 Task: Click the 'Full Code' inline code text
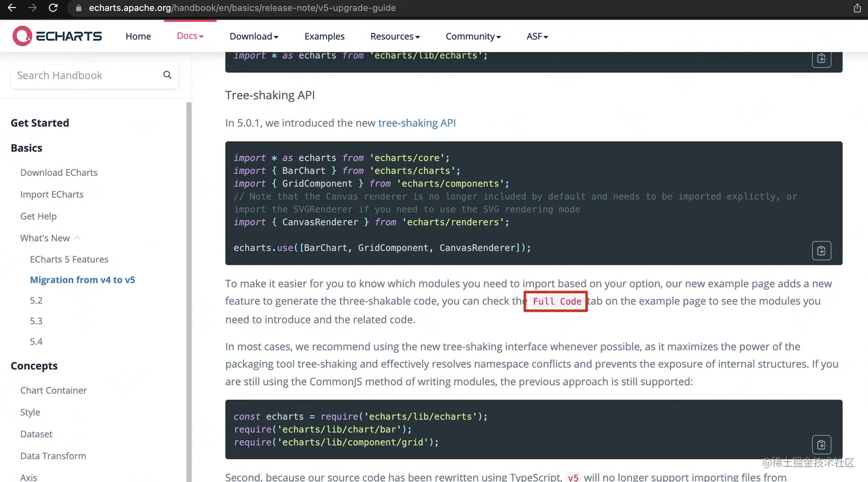(x=557, y=301)
